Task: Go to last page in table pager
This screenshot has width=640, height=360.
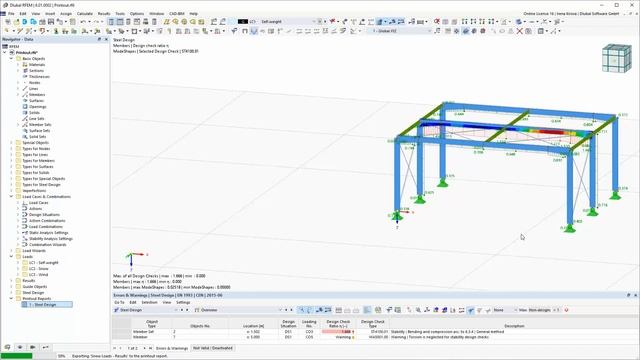Action: coord(150,348)
